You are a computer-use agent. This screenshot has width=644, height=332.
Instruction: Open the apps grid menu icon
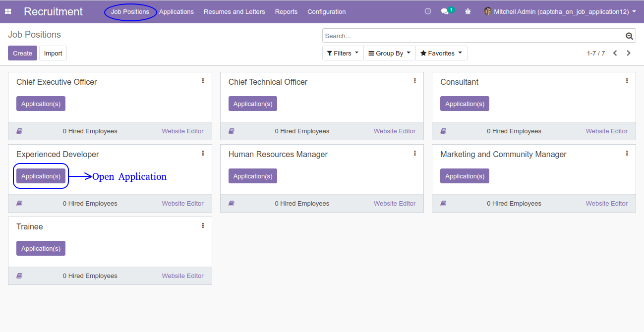pyautogui.click(x=8, y=11)
